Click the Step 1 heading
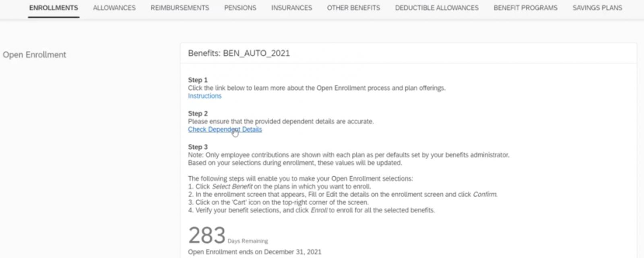644x258 pixels. 198,80
